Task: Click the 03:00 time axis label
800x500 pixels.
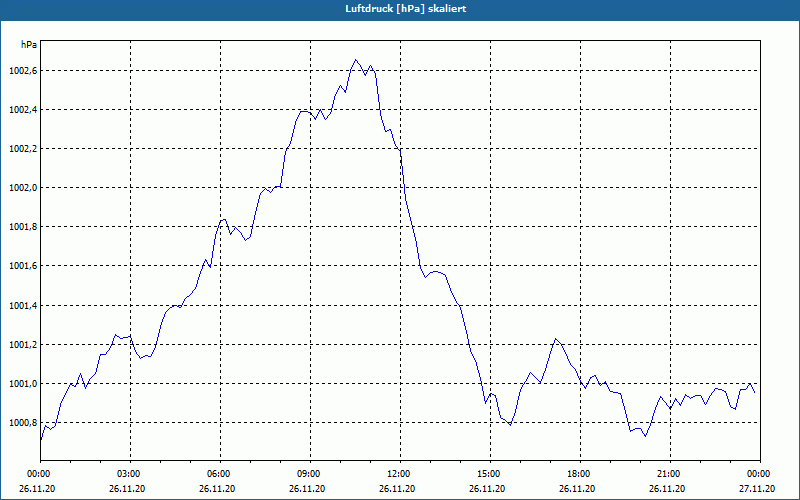Action: (130, 474)
